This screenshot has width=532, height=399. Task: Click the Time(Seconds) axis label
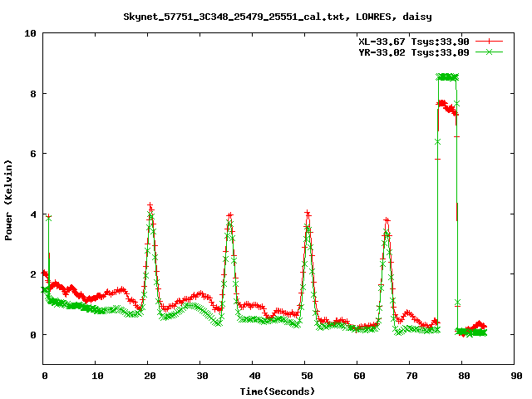[x=277, y=392]
